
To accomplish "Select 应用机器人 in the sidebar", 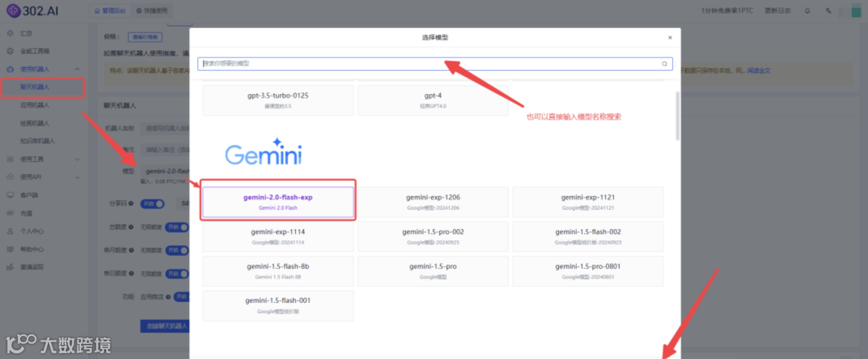I will 35,105.
